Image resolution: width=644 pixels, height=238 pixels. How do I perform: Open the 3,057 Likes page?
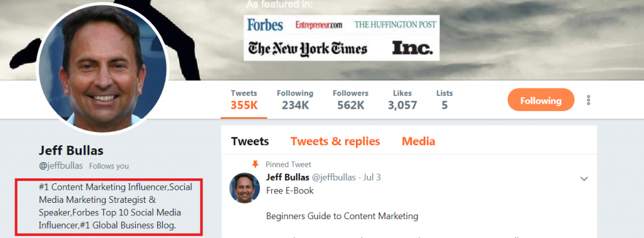(x=402, y=100)
